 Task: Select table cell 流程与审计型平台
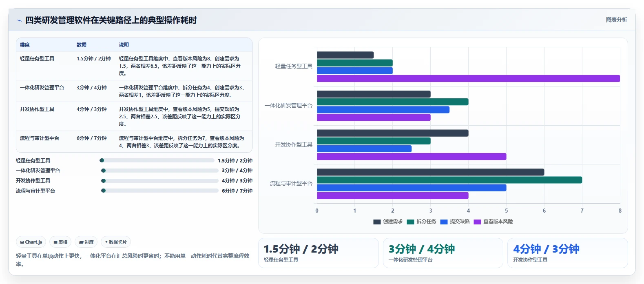coord(40,138)
